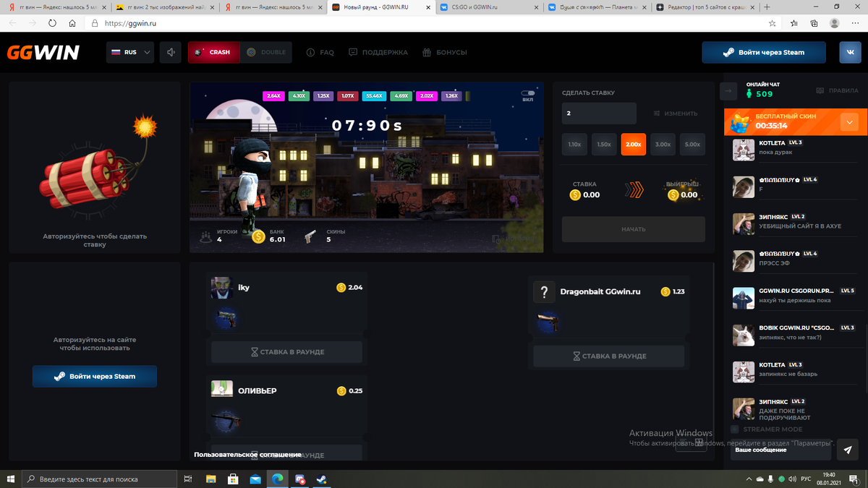This screenshot has width=868, height=488.
Task: Focus the Ваше сообщение chat input
Action: click(x=780, y=450)
